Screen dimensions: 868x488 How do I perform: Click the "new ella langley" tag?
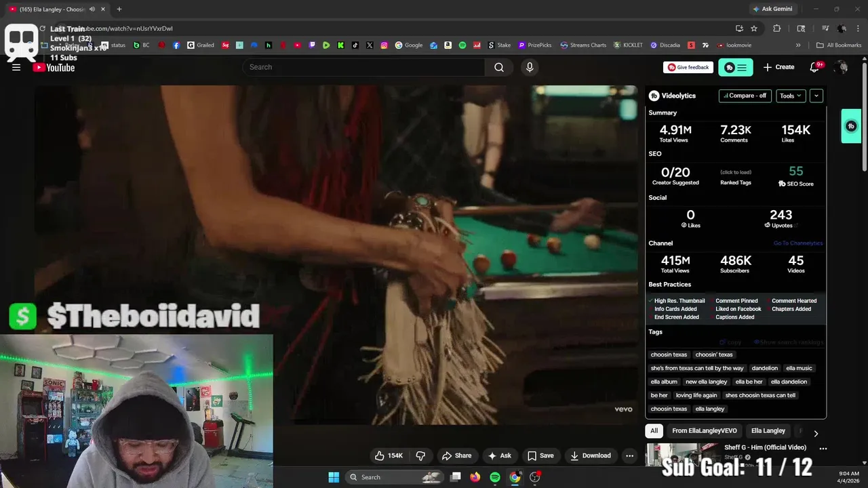[x=707, y=382]
